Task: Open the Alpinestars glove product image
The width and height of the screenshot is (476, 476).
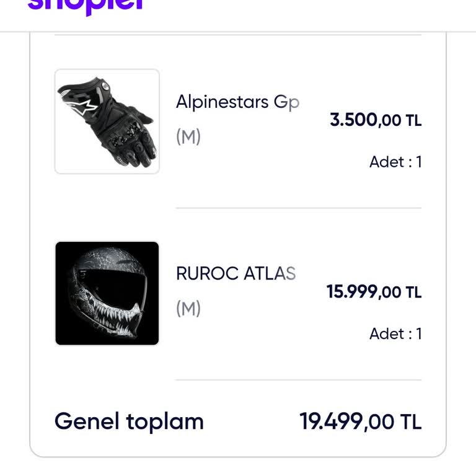Action: (x=107, y=121)
